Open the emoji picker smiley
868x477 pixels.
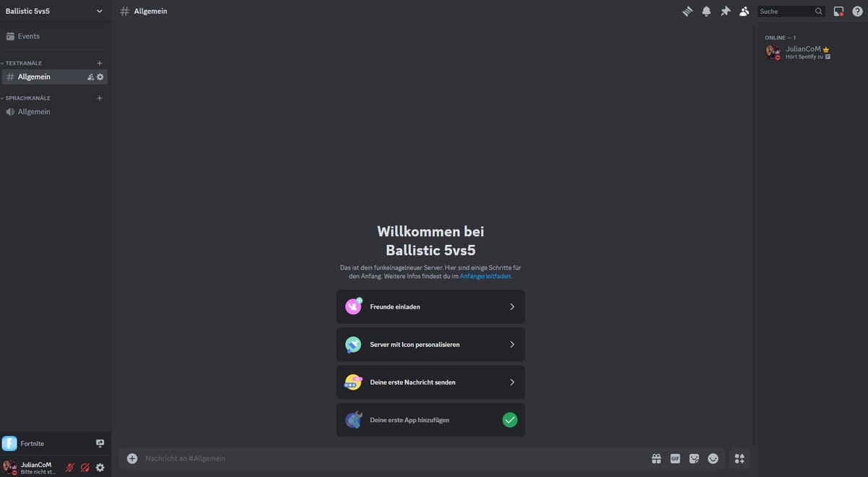click(713, 458)
